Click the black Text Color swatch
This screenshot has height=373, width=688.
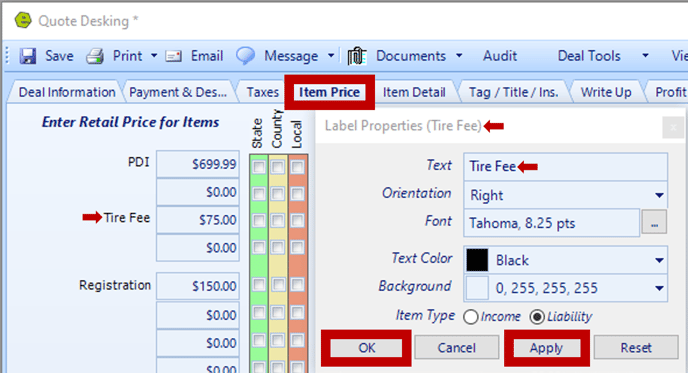click(477, 260)
